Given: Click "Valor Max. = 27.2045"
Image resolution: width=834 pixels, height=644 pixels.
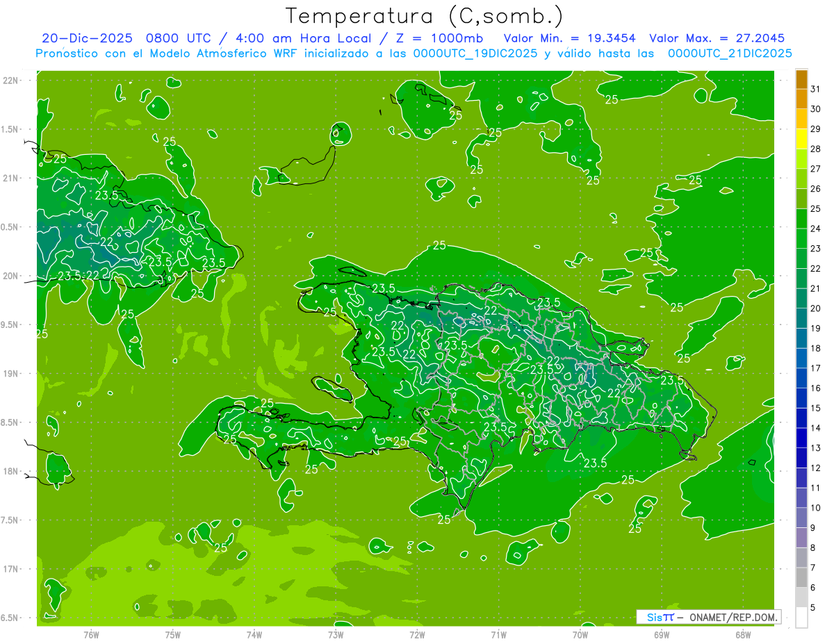Looking at the screenshot, I should (717, 38).
